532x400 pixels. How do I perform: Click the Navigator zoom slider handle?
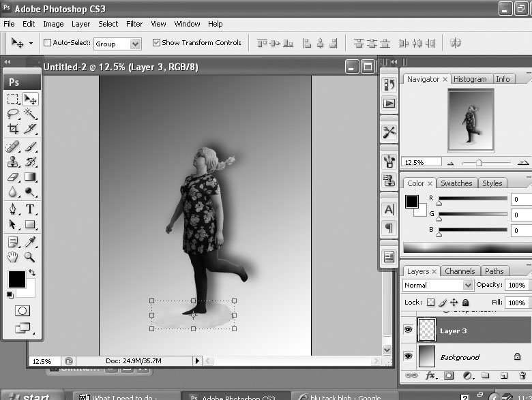(x=479, y=163)
